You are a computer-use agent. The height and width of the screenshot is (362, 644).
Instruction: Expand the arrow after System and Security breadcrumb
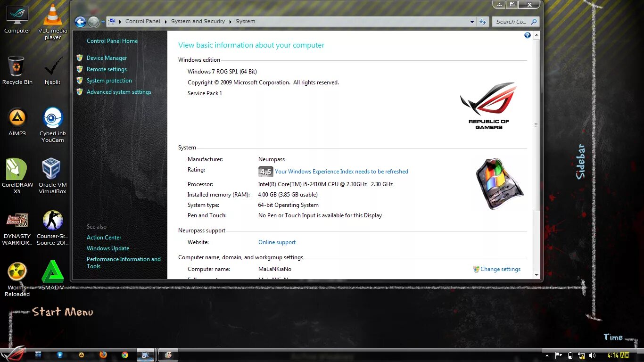tap(231, 22)
